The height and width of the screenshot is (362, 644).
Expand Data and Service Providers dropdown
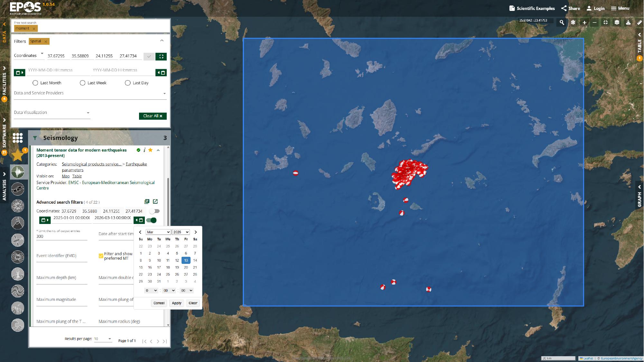(x=164, y=93)
